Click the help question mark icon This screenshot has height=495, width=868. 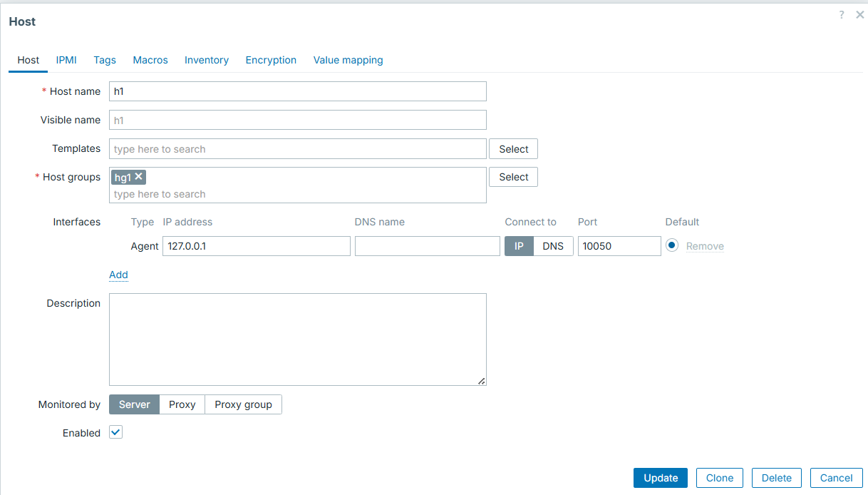pos(842,15)
